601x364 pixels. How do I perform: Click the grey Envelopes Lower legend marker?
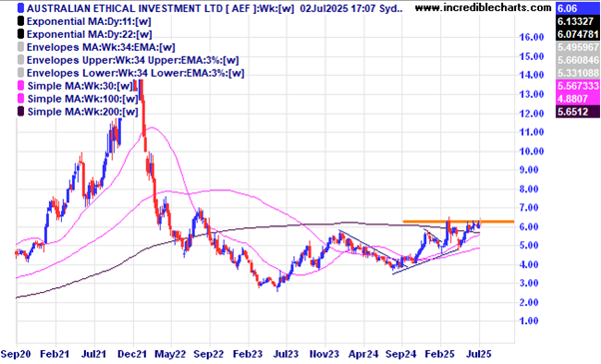[21, 73]
